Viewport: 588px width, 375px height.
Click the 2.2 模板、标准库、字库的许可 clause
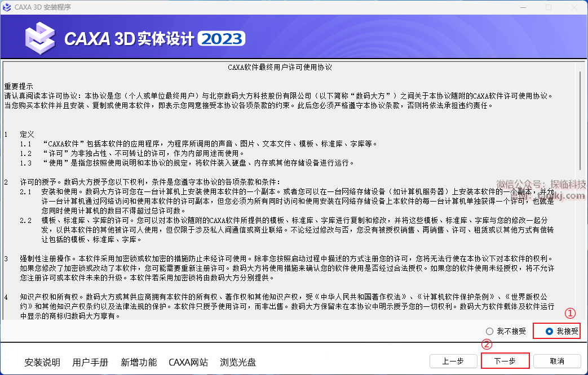point(287,230)
